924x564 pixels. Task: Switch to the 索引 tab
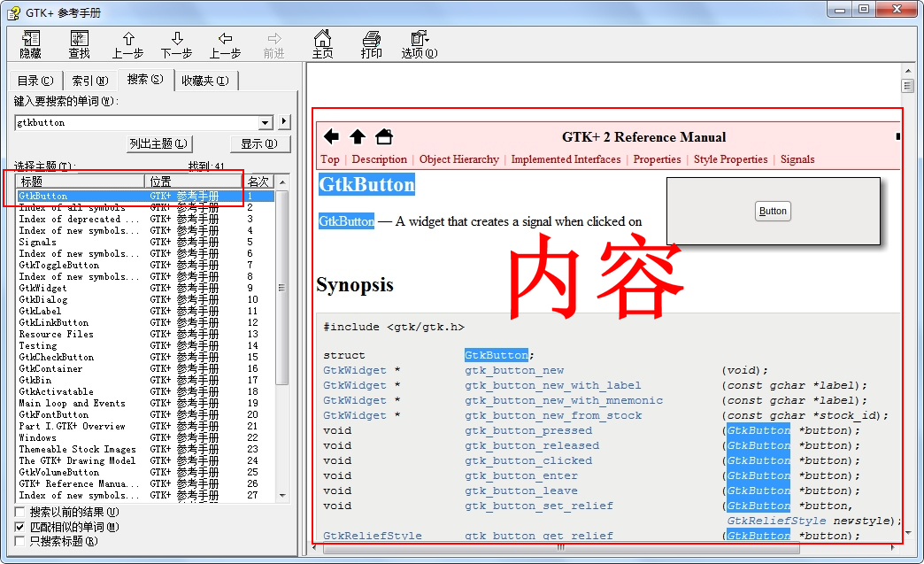tap(89, 81)
